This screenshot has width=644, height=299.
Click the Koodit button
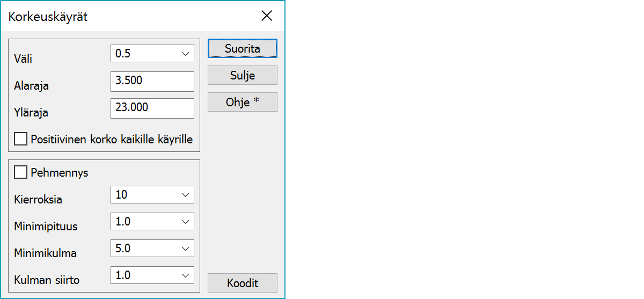click(242, 283)
